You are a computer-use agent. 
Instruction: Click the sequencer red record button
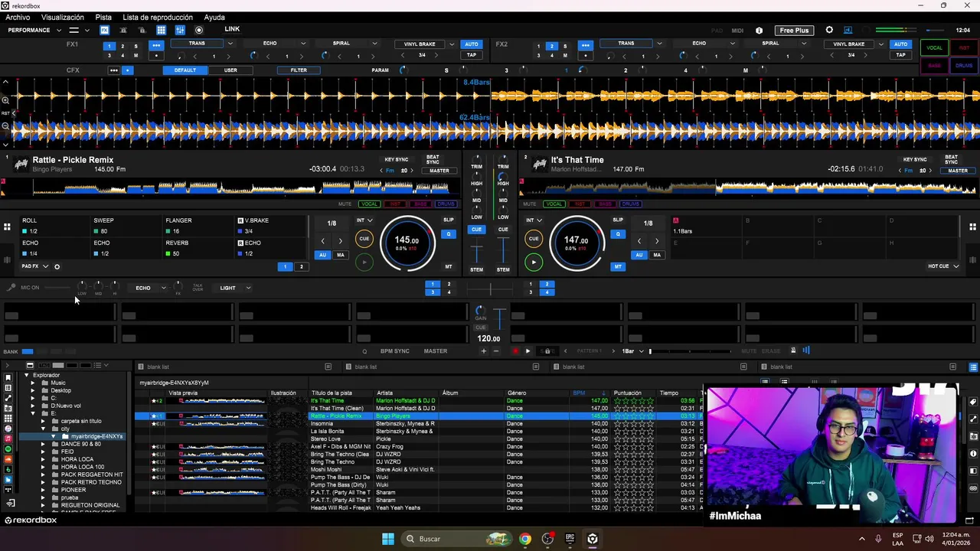pyautogui.click(x=515, y=351)
